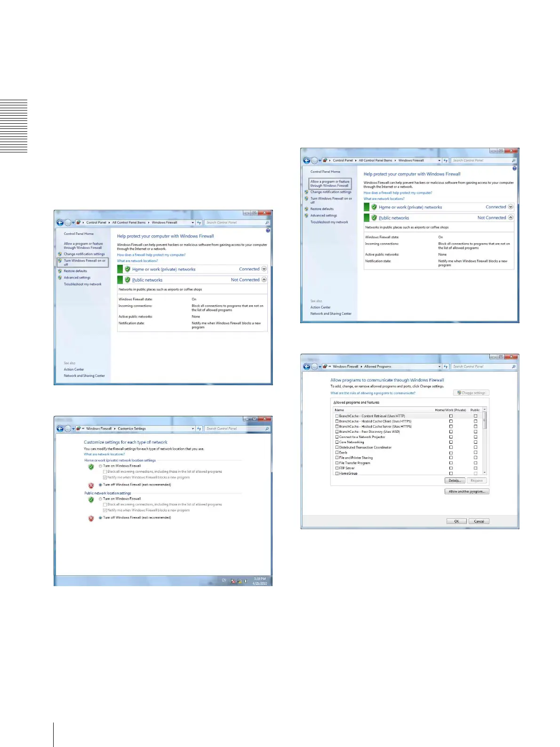This screenshot has width=560, height=747.
Task: Open recent pages dropdown arrow in Allowed Programs window
Action: coord(320,366)
